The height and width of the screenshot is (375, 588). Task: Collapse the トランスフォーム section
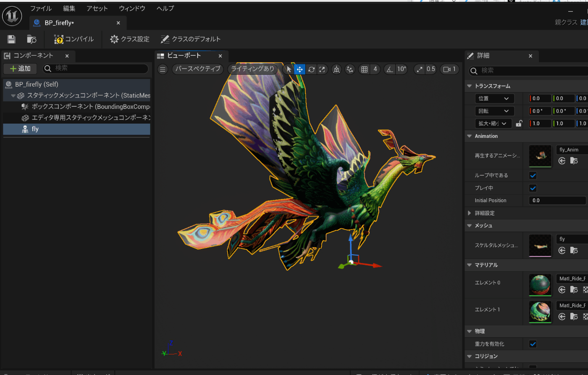click(469, 86)
